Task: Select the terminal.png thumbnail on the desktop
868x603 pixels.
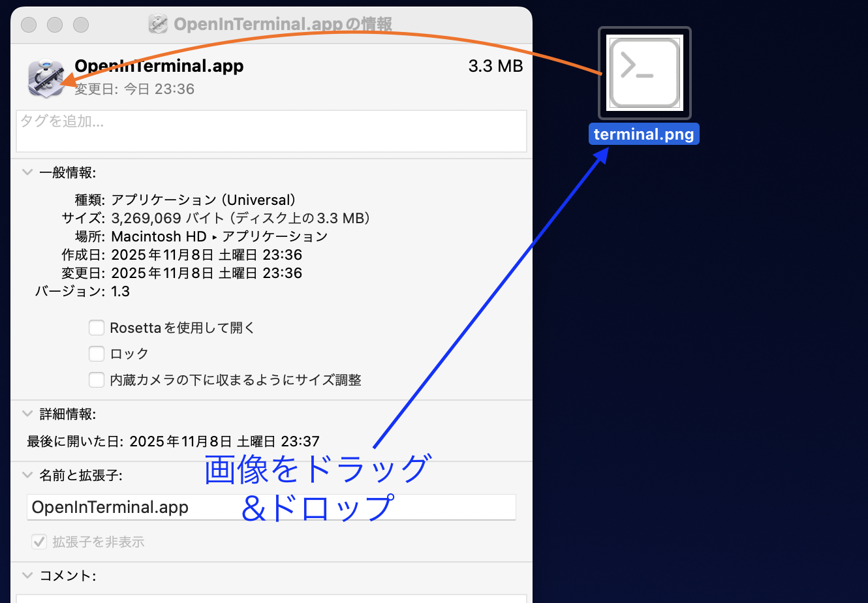Action: tap(645, 73)
